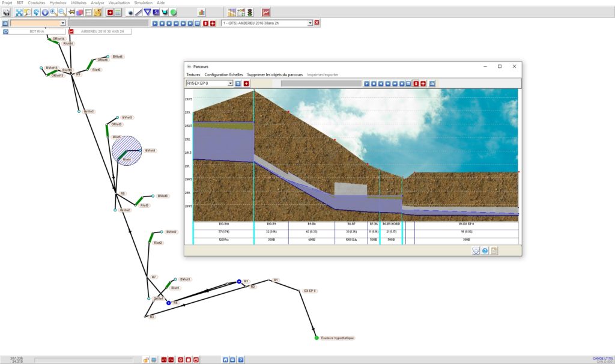This screenshot has width=615, height=364.
Task: Toggle the BDT RHA panel button
Action: (37, 31)
